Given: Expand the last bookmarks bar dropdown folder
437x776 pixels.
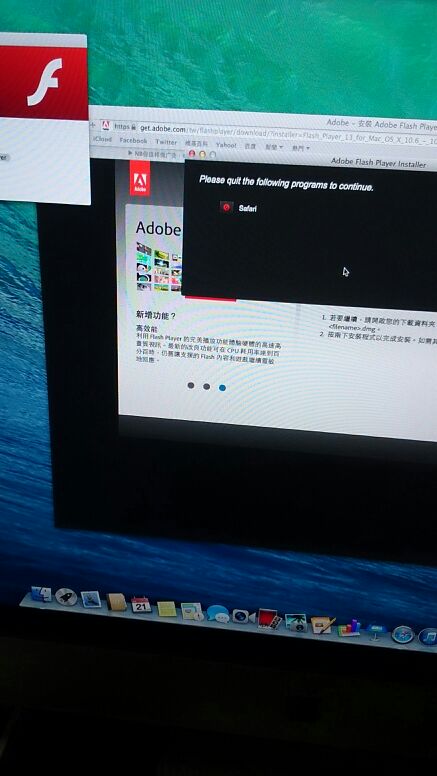Looking at the screenshot, I should pos(300,148).
